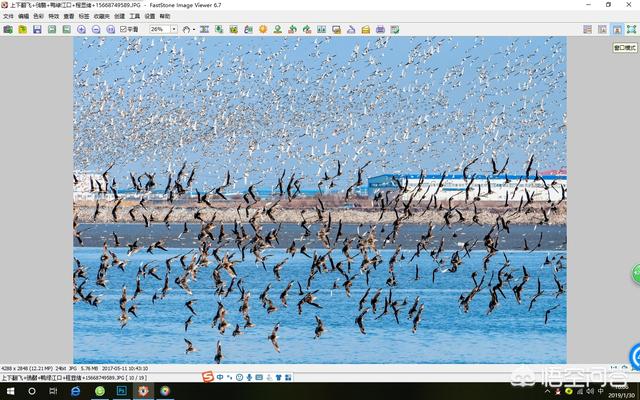640x400 pixels.
Task: Go to the previous image
Action: [x=52, y=29]
